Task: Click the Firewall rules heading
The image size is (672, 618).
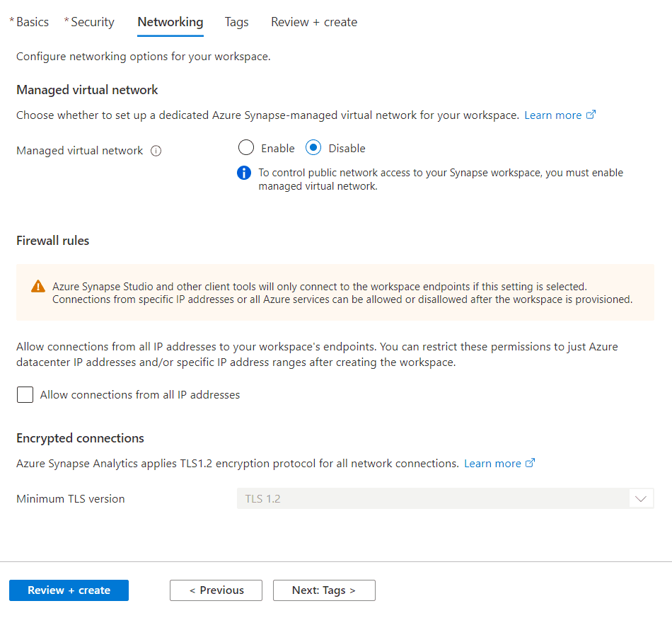Action: 53,241
